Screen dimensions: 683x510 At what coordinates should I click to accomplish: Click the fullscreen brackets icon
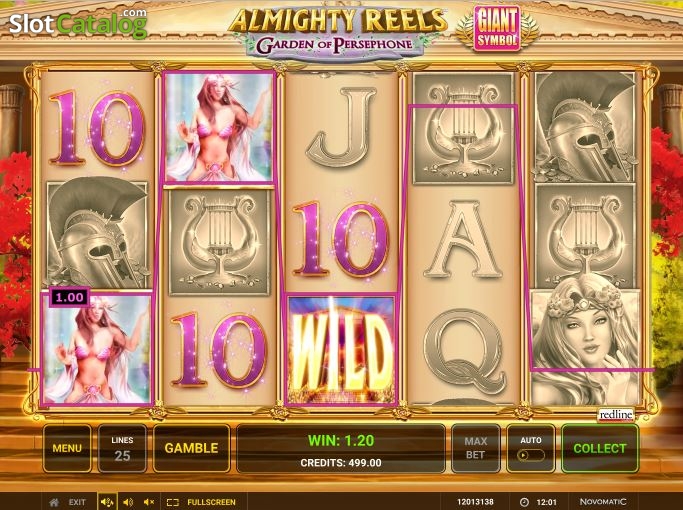173,502
